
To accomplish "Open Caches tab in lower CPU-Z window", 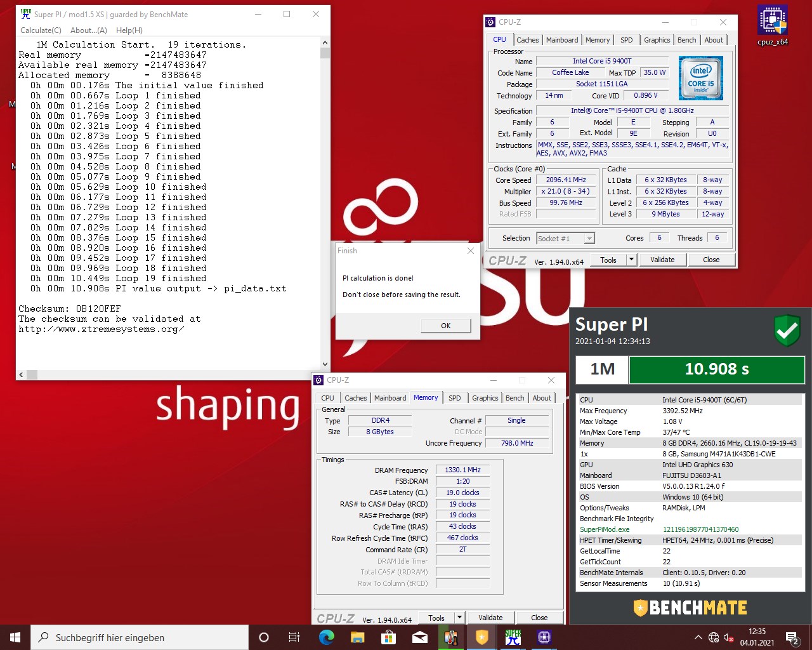I will 355,398.
